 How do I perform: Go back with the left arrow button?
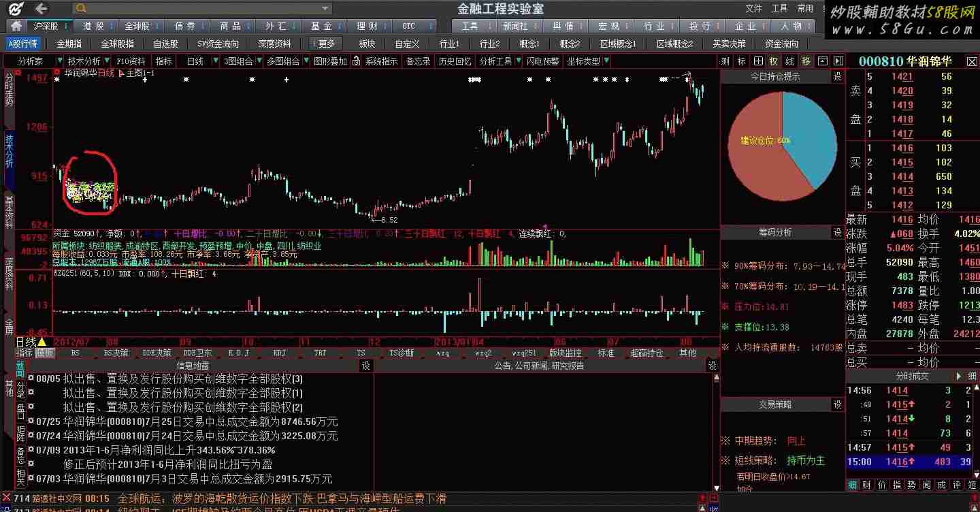click(x=41, y=9)
